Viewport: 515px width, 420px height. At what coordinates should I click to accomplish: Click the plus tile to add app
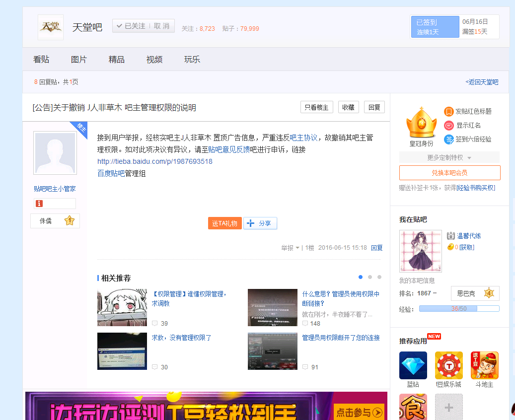click(x=448, y=407)
